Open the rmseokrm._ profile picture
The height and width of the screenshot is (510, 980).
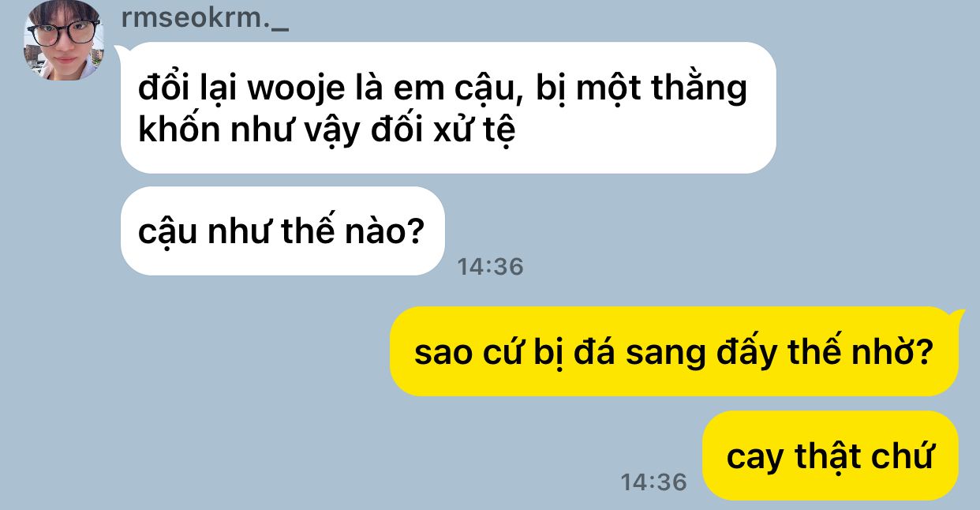[62, 40]
